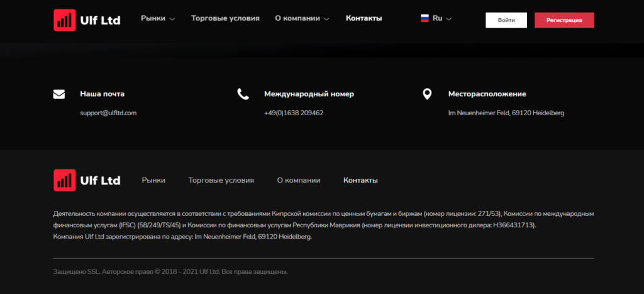This screenshot has height=294, width=644.
Task: Click the white Войти button
Action: pyautogui.click(x=506, y=20)
